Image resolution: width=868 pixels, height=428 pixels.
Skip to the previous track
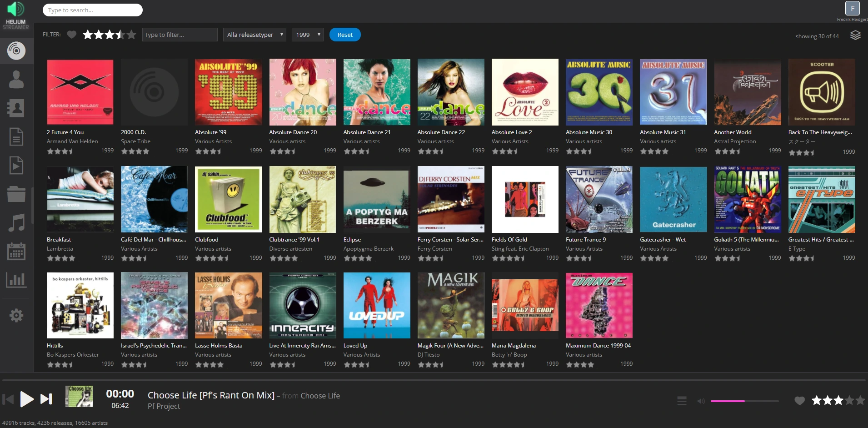[8, 399]
